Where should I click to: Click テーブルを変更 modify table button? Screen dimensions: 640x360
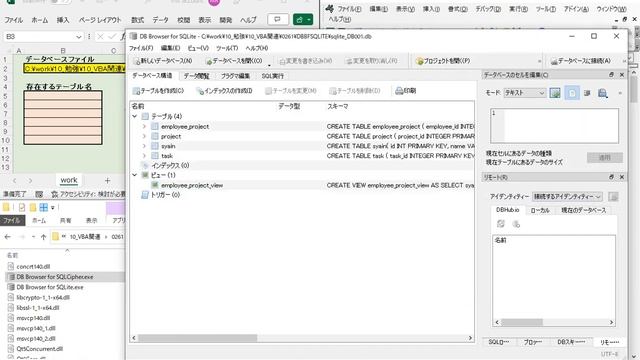(x=291, y=91)
